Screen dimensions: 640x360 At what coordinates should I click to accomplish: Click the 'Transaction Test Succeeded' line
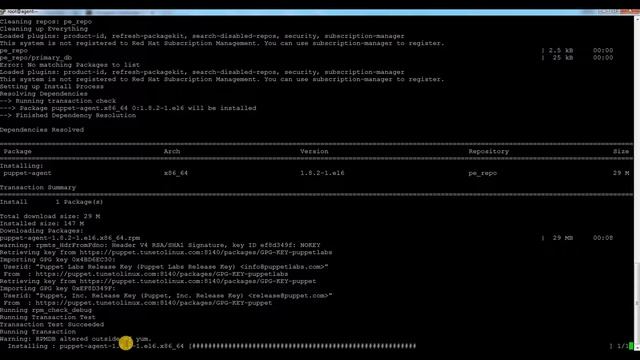[x=52, y=324]
